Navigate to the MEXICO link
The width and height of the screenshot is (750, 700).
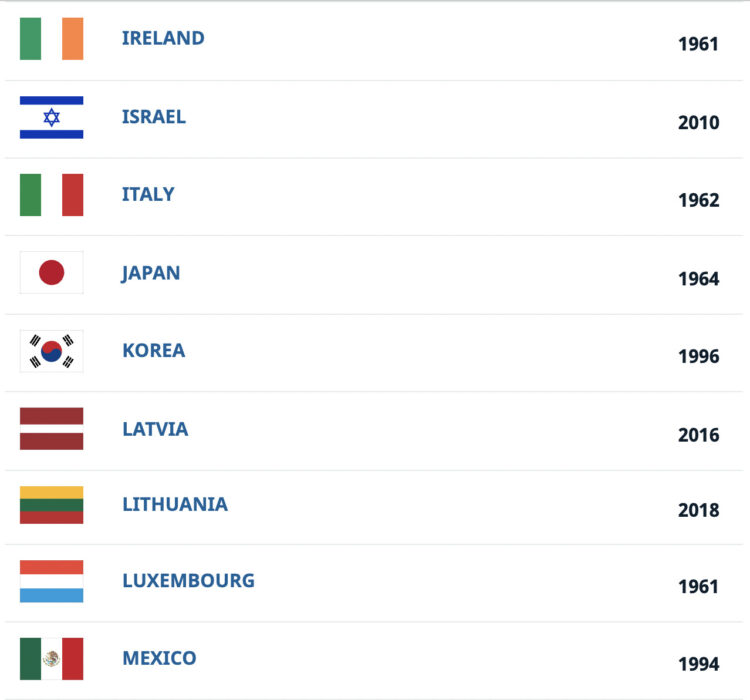pyautogui.click(x=159, y=658)
